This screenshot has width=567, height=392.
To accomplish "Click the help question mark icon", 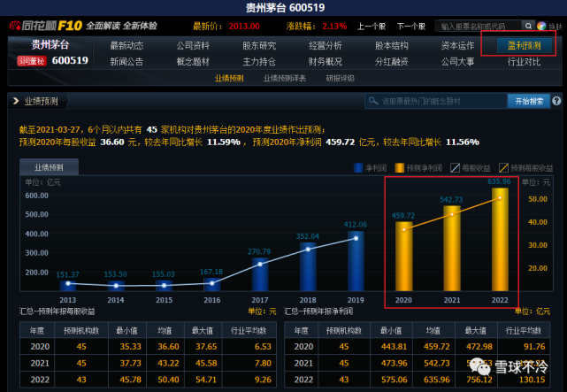I will coord(557,101).
